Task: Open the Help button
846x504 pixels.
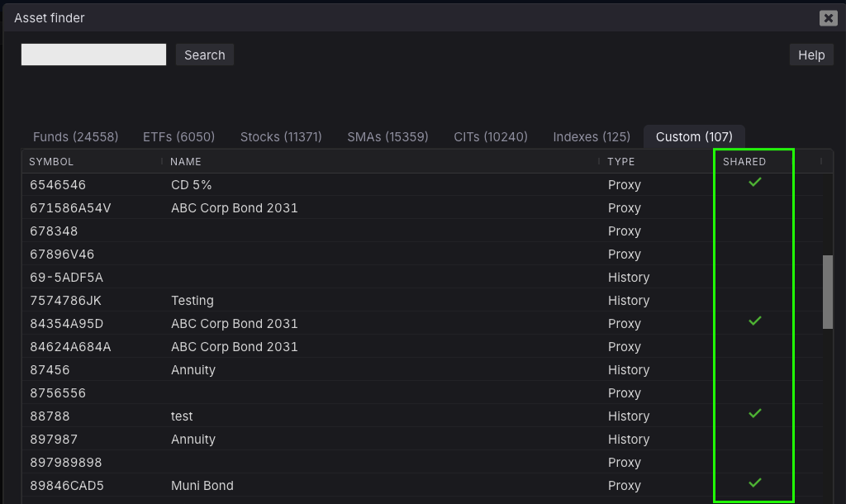Action: (811, 55)
